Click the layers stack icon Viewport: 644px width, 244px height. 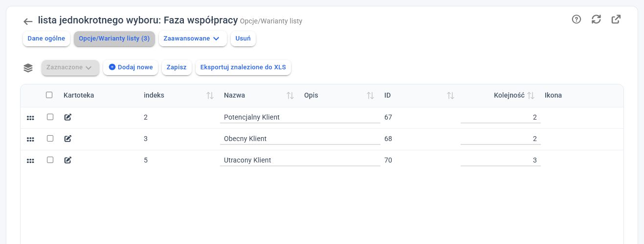tap(28, 68)
